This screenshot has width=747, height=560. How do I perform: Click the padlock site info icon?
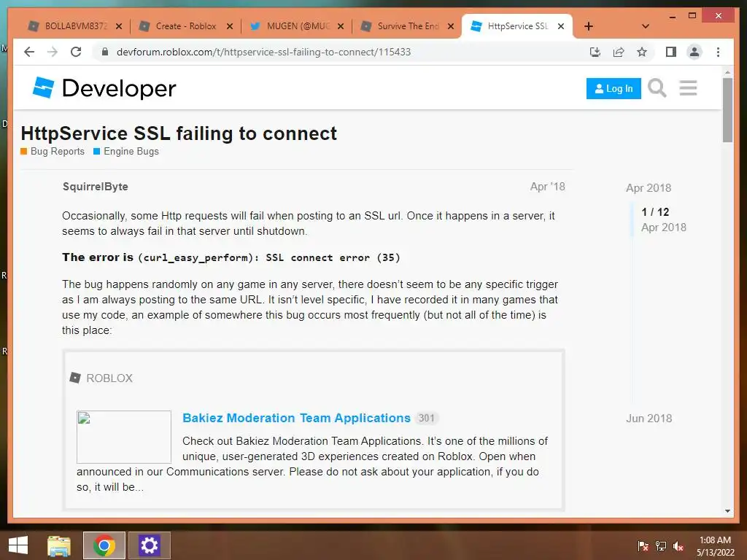pos(105,52)
